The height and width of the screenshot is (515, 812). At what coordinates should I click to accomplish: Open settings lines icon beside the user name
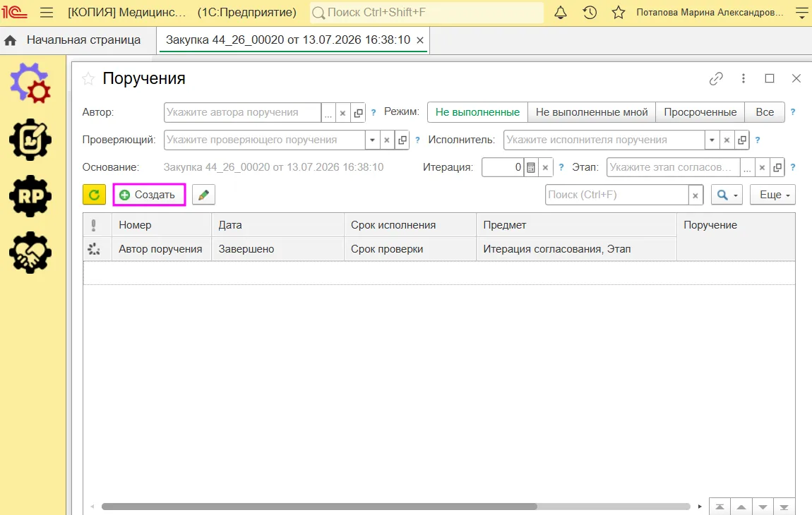point(801,13)
